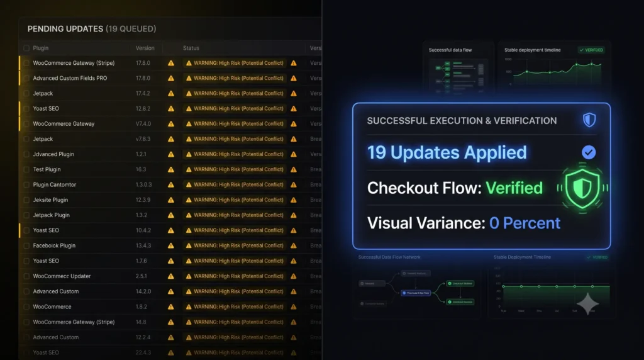The width and height of the screenshot is (644, 360).
Task: Click warning icon right of Jdvanced Plugin status badge
Action: 294,154
